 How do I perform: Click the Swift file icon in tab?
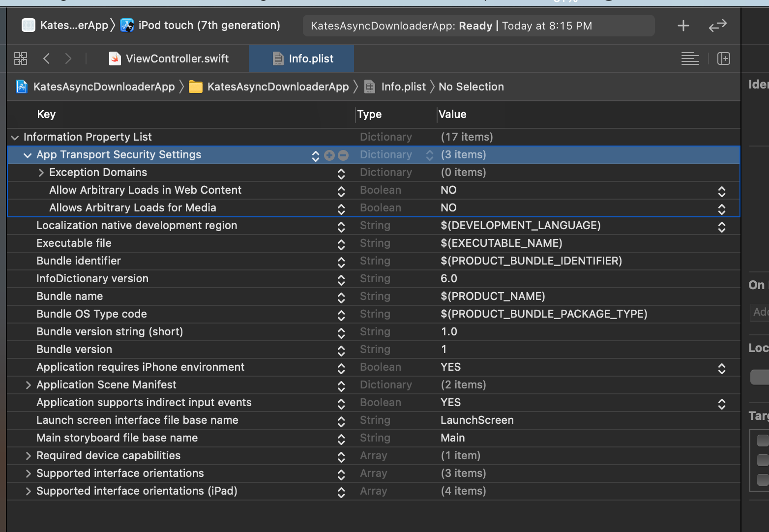pos(115,59)
